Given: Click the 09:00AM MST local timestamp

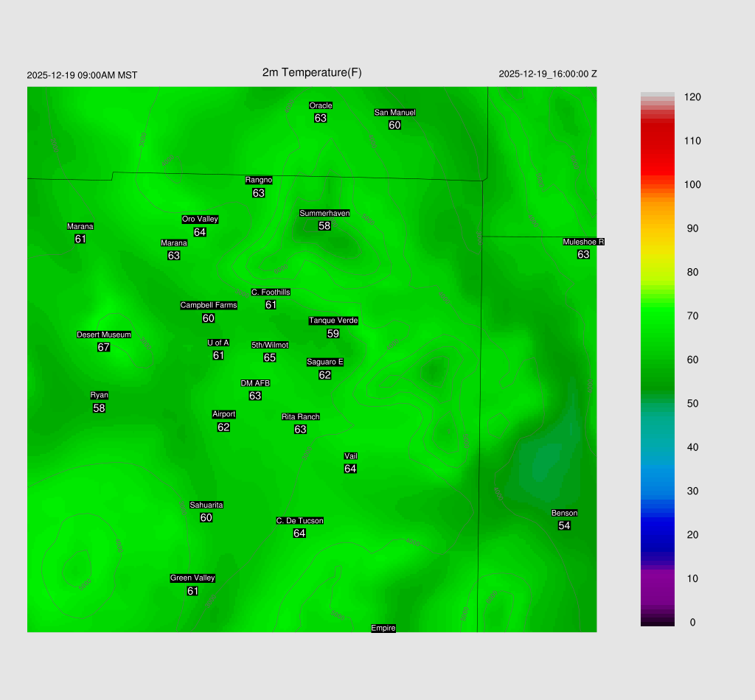Looking at the screenshot, I should 108,75.
